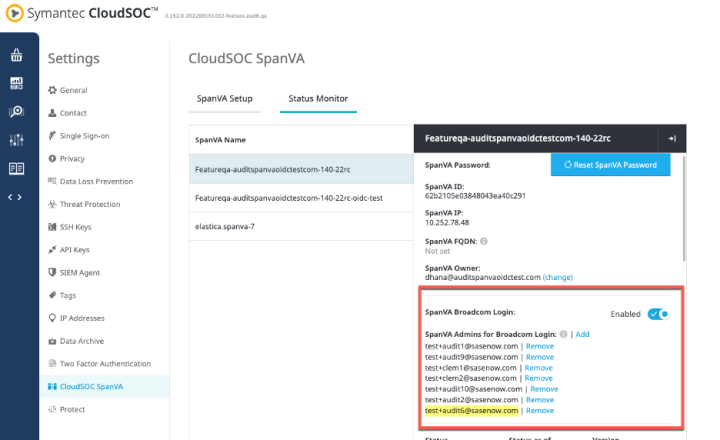Click the tag icon beside Tags
This screenshot has width=720, height=440.
(x=52, y=295)
